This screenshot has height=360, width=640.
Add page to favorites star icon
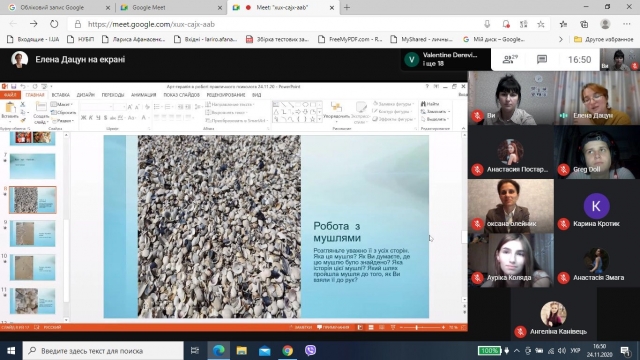point(541,24)
